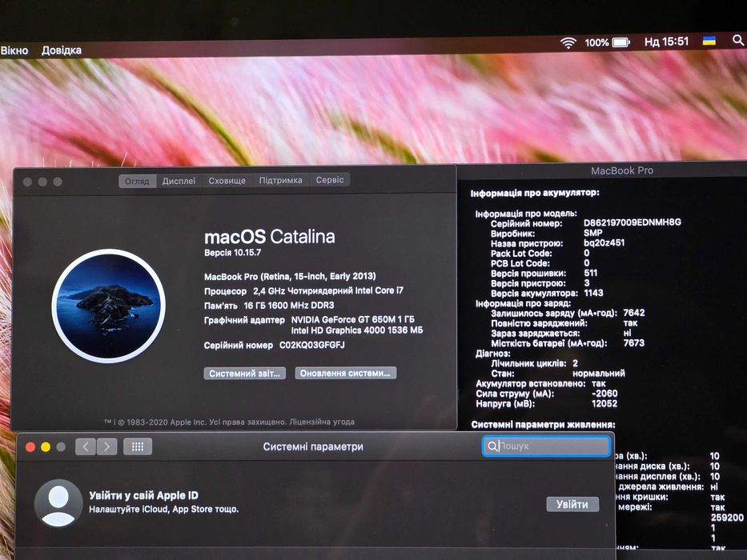
Task: Click the MacBook Pro window title
Action: 622,170
